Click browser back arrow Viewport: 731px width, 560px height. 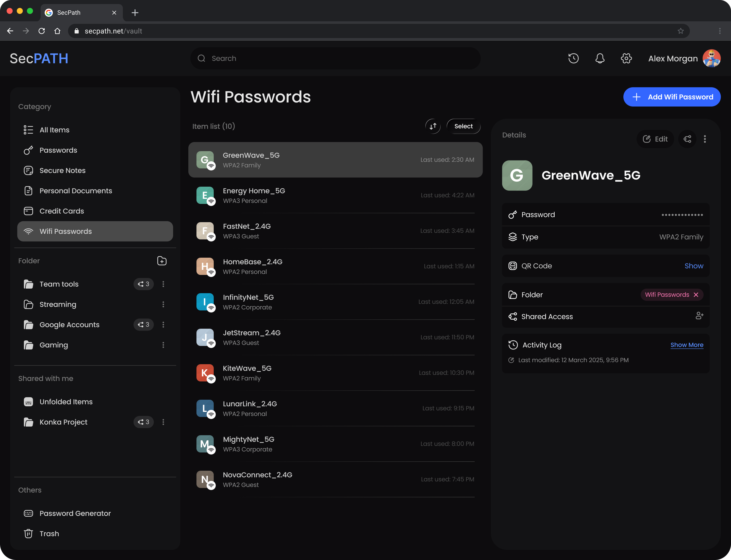coord(10,31)
